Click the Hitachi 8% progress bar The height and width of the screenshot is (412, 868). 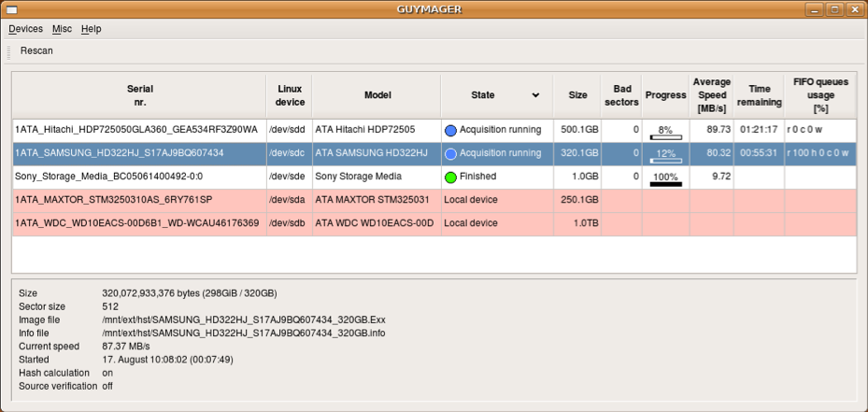point(665,131)
